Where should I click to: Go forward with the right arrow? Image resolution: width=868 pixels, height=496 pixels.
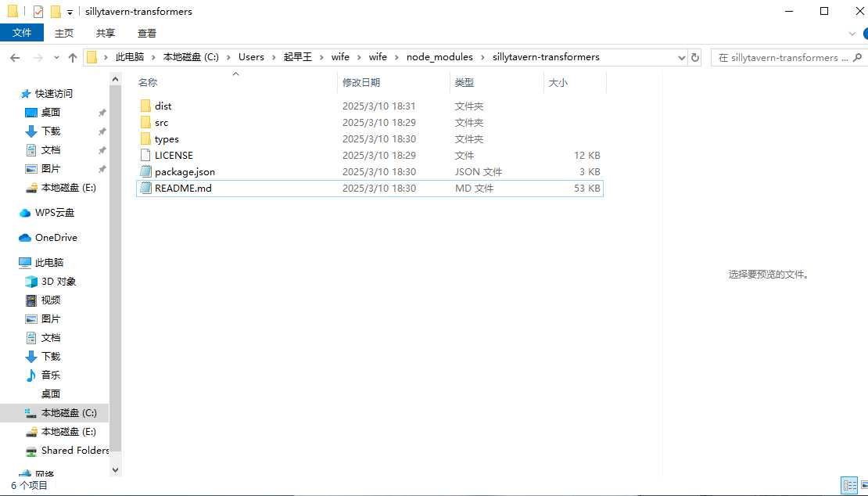(38, 58)
